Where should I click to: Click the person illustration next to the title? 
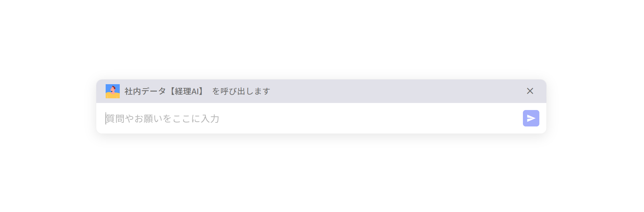pyautogui.click(x=113, y=91)
